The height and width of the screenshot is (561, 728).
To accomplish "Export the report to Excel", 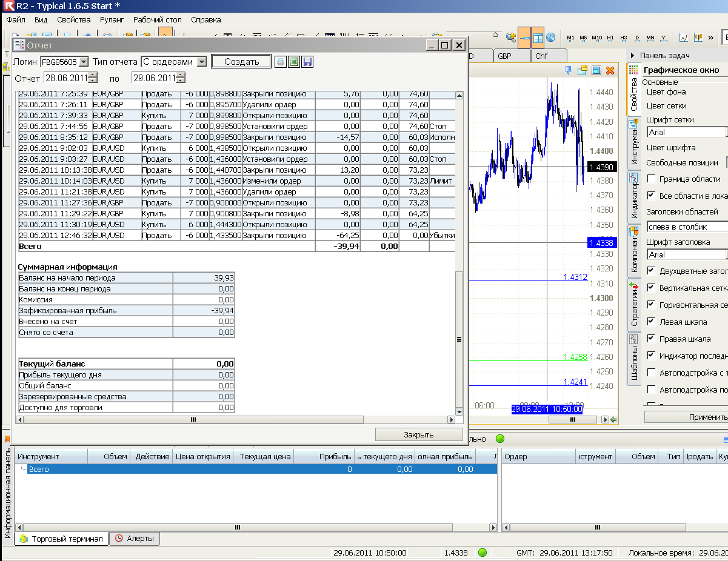I will point(294,62).
